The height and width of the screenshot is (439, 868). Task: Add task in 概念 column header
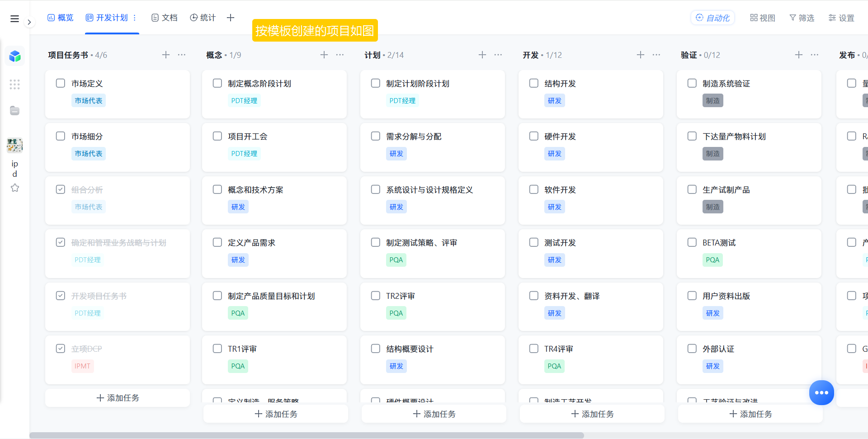324,55
